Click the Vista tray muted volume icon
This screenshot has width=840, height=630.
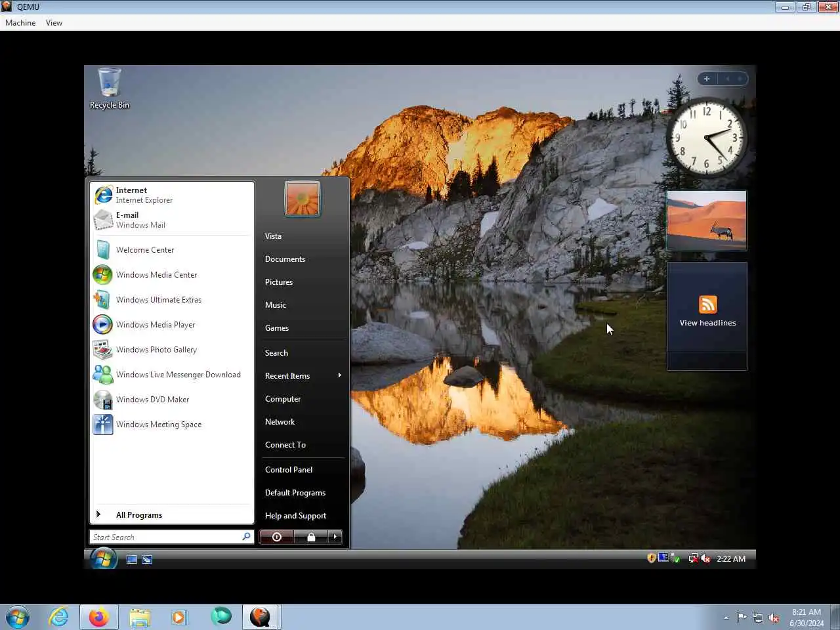tap(705, 558)
